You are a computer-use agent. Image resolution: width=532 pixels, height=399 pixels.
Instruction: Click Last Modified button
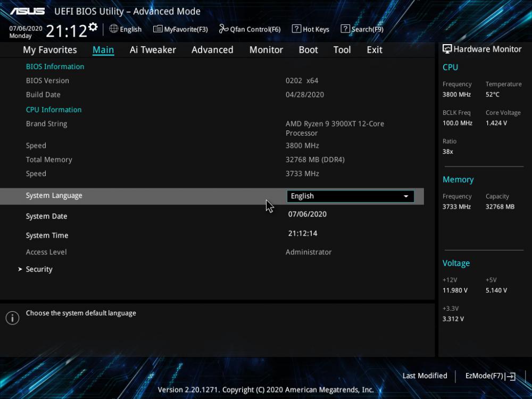[425, 376]
